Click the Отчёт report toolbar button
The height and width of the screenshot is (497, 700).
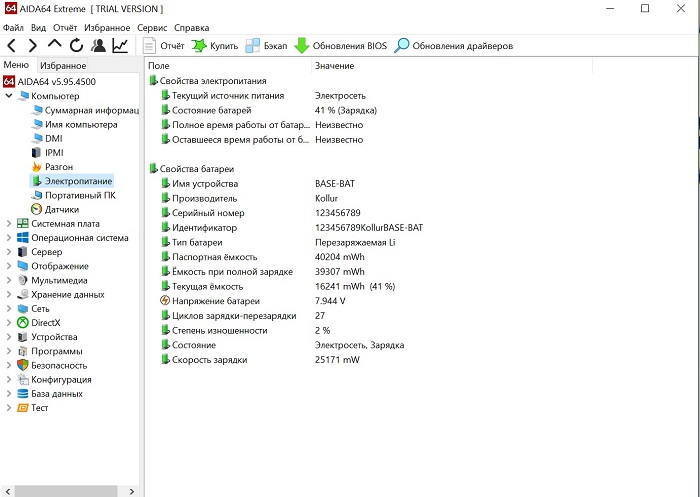163,46
